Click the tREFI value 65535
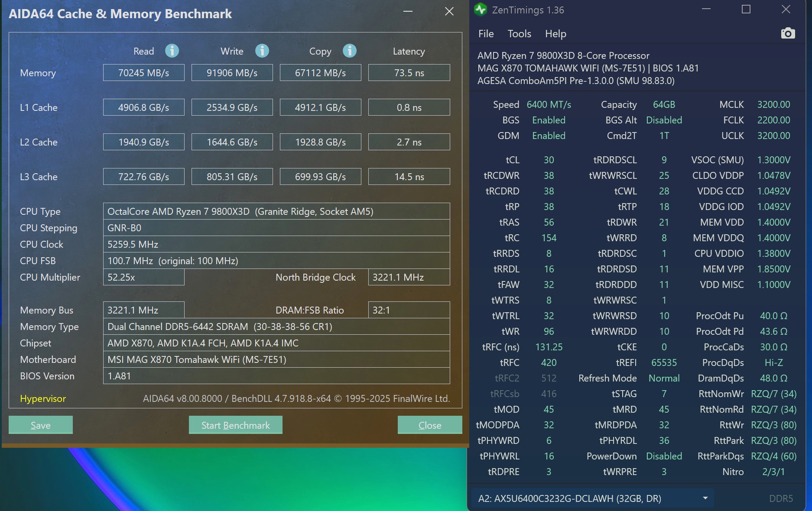812x511 pixels. 664,362
